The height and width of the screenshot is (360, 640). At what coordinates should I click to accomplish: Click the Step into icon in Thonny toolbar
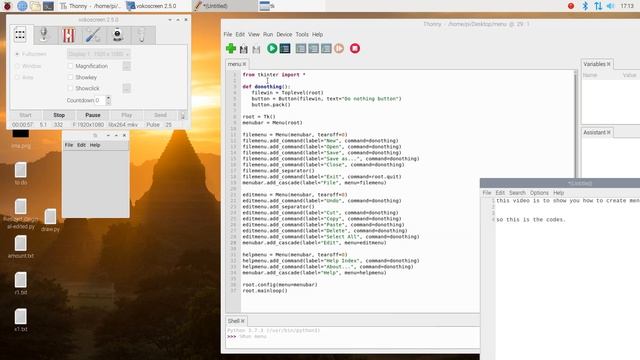313,49
